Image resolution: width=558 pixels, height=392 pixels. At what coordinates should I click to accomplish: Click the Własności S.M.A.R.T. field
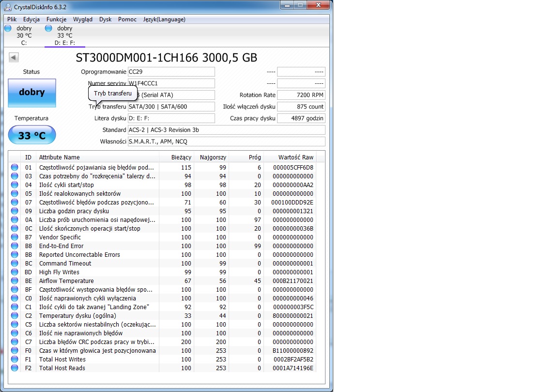226,141
